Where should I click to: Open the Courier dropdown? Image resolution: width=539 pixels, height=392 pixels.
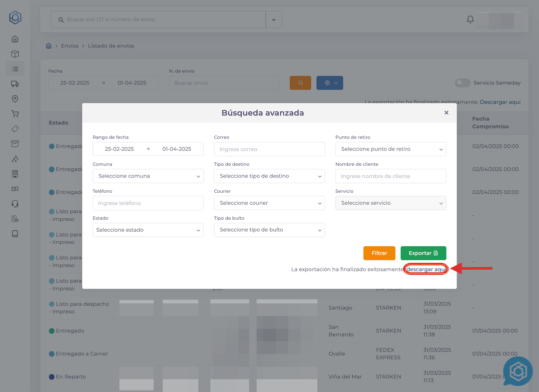click(269, 203)
